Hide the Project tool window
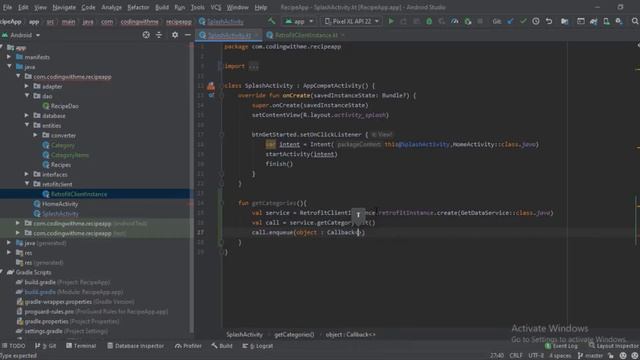Viewport: 640px width, 360px height. (188, 35)
